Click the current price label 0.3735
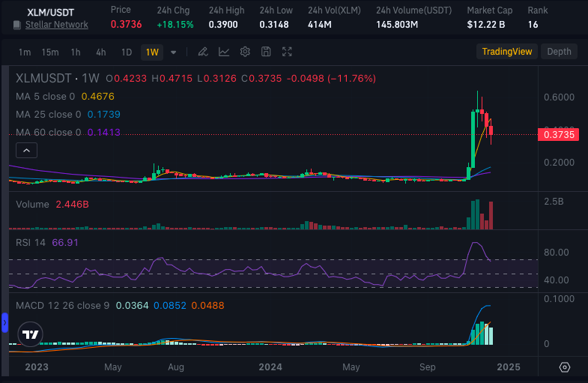Image resolution: width=588 pixels, height=383 pixels. (x=558, y=135)
